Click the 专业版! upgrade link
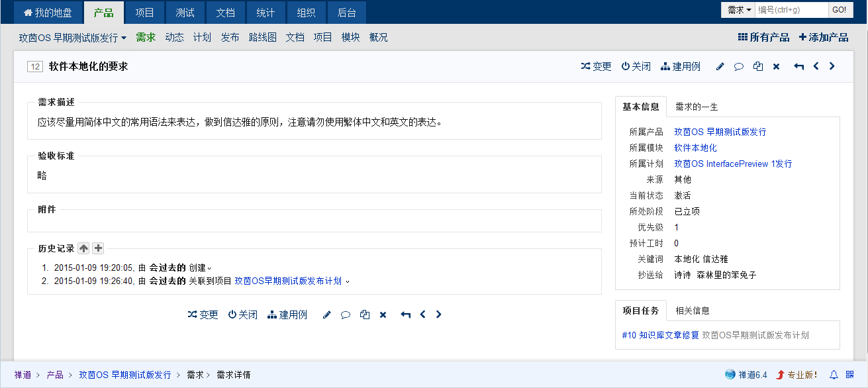The image size is (868, 388). [796, 375]
